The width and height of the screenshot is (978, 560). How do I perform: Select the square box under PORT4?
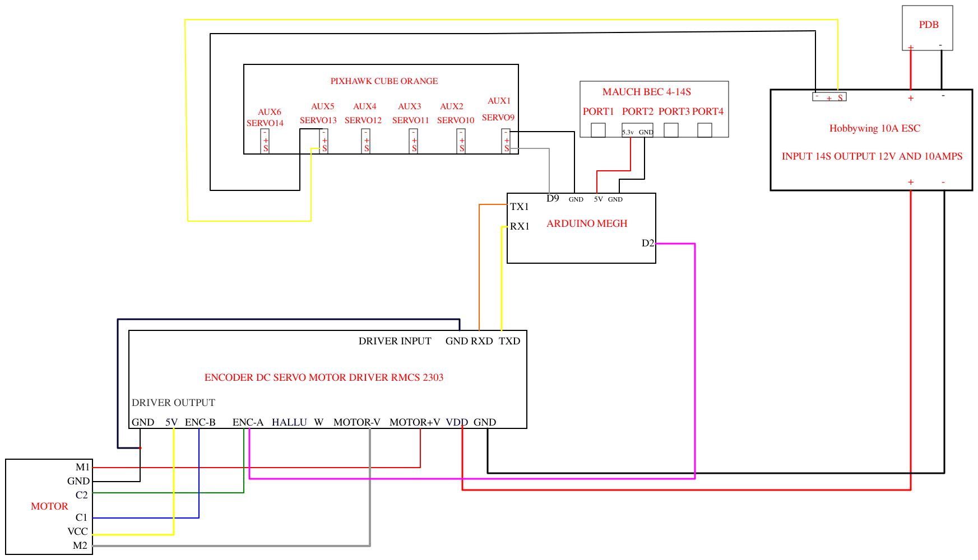tap(705, 130)
